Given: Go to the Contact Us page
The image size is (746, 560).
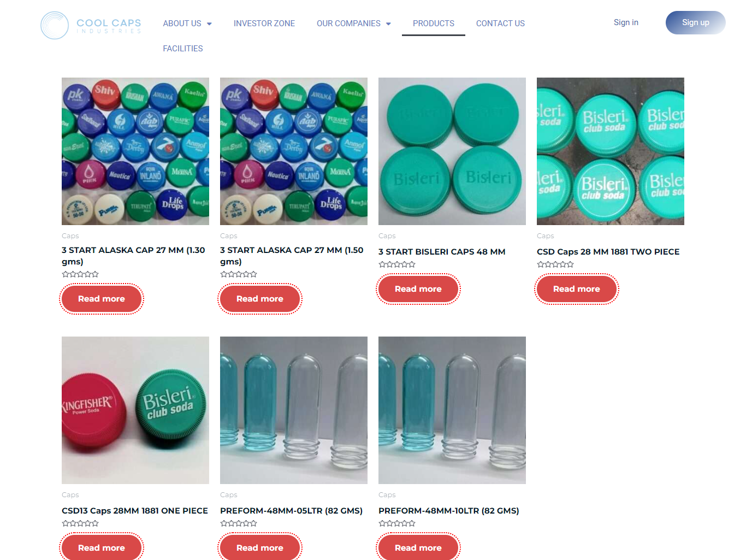Looking at the screenshot, I should (x=500, y=23).
